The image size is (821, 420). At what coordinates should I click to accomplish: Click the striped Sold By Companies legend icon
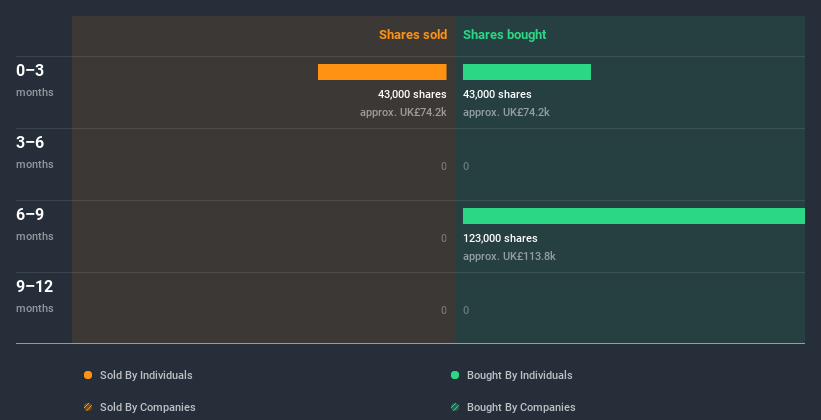tap(88, 407)
